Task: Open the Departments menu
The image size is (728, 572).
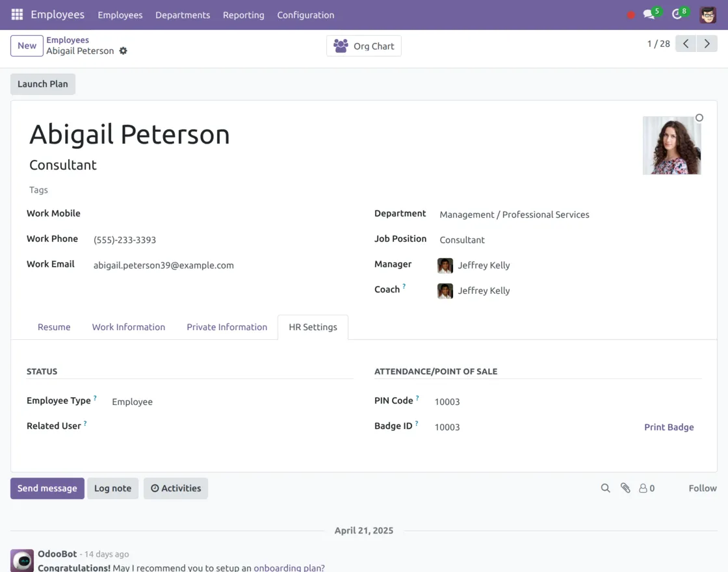Action: 183,15
